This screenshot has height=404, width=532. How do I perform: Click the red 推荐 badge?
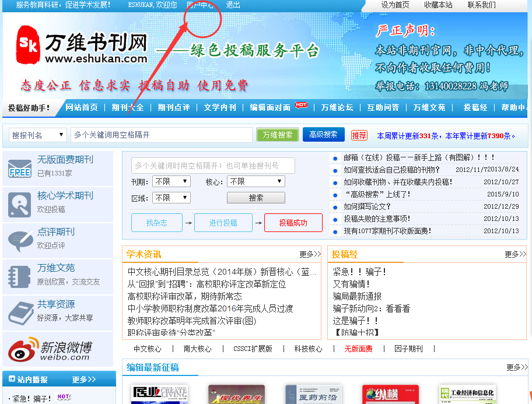[359, 135]
